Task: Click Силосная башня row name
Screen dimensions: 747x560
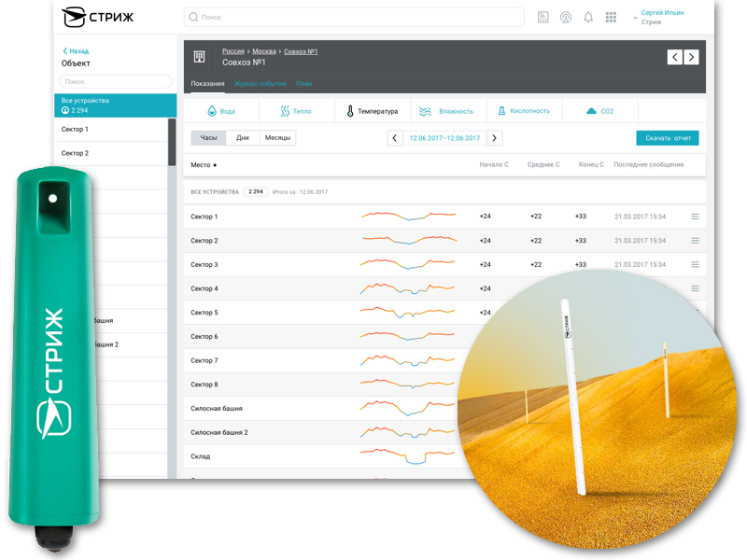Action: pos(217,409)
